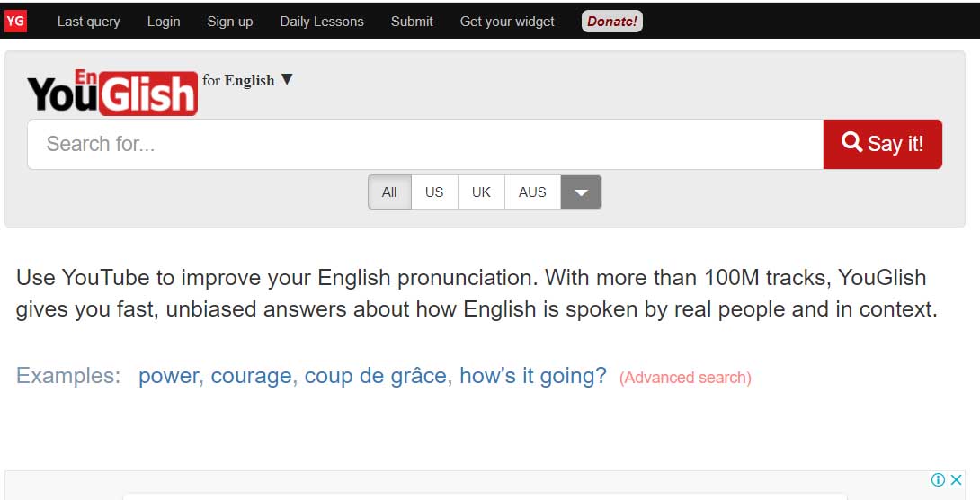Open the Submit menu item

coord(412,22)
